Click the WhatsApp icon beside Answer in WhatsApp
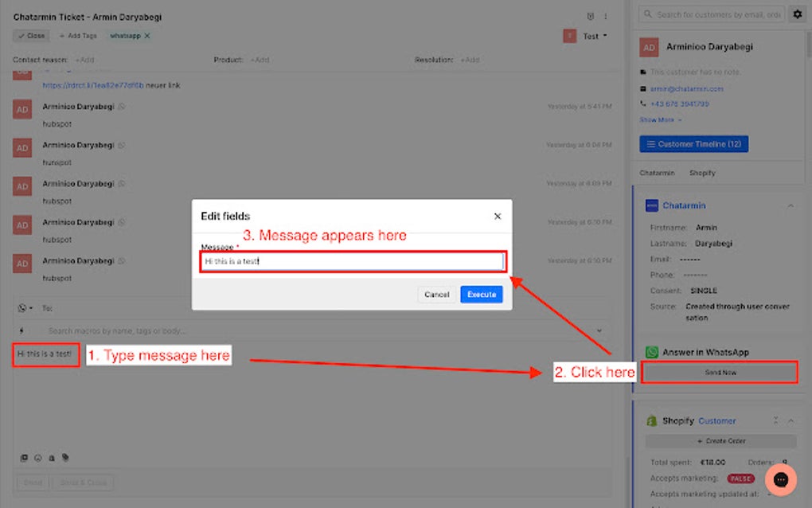The image size is (812, 508). pos(652,352)
